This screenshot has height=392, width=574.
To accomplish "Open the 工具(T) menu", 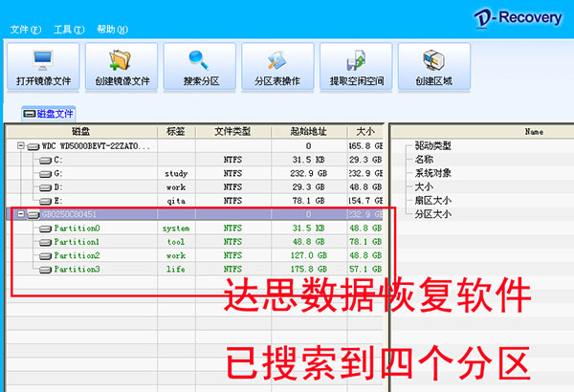I will [x=69, y=30].
